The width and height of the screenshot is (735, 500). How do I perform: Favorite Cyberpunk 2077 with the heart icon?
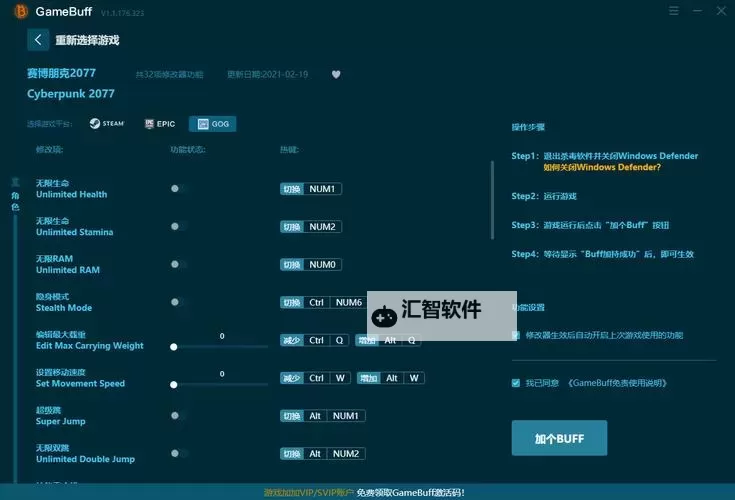click(336, 75)
